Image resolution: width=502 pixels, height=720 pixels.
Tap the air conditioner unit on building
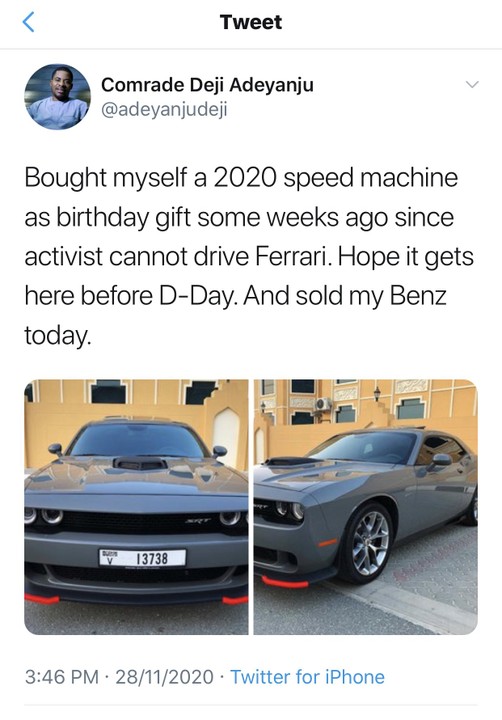coord(323,404)
